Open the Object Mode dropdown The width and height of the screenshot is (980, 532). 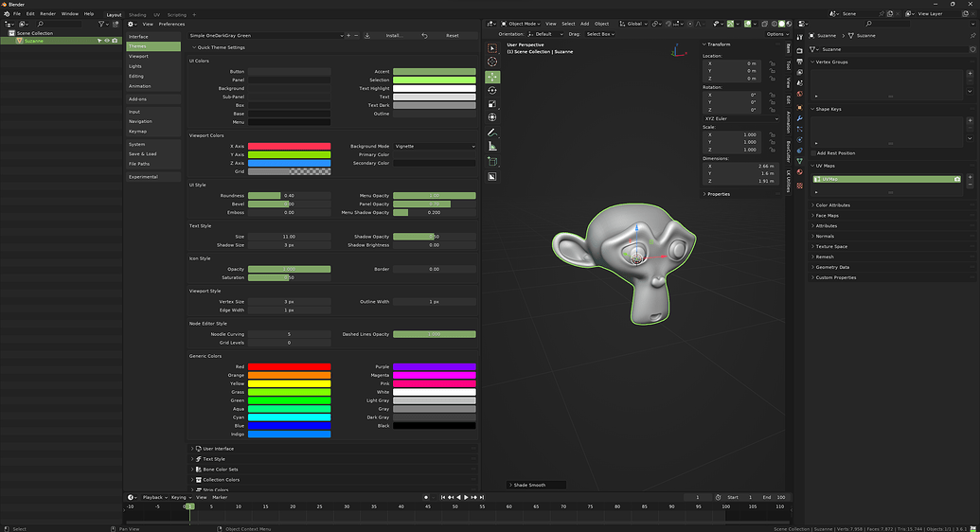tap(521, 24)
